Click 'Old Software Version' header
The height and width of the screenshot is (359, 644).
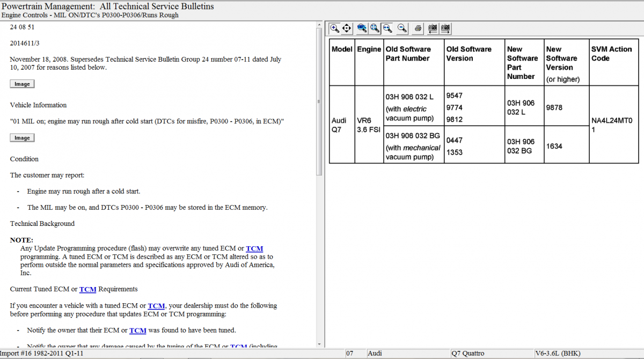click(x=469, y=54)
